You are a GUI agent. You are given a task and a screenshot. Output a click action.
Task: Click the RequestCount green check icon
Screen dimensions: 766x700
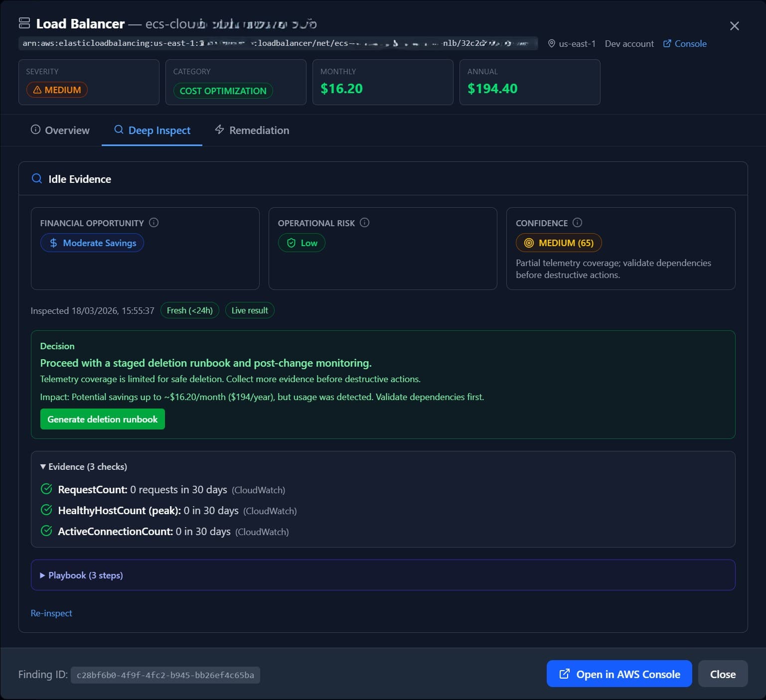click(46, 489)
